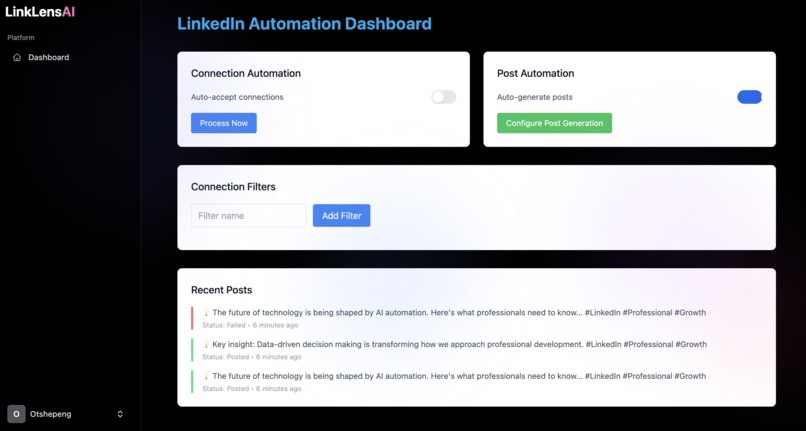Click lightbulb icon on the failed post
Viewport: 806px width, 431px height.
click(206, 312)
